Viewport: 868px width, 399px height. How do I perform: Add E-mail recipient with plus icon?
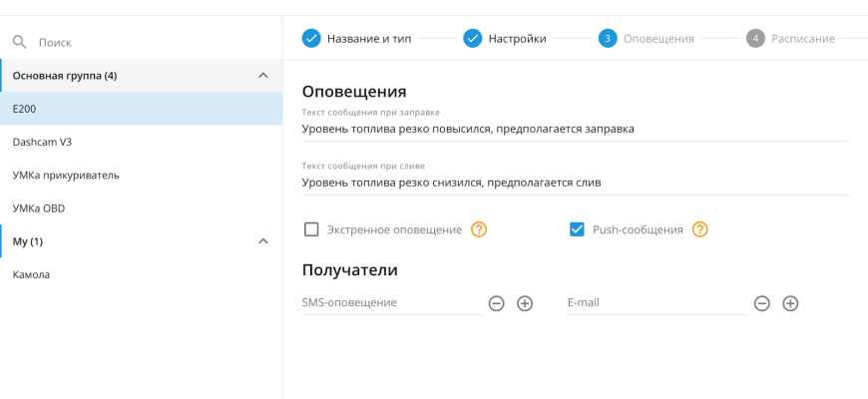coord(790,303)
